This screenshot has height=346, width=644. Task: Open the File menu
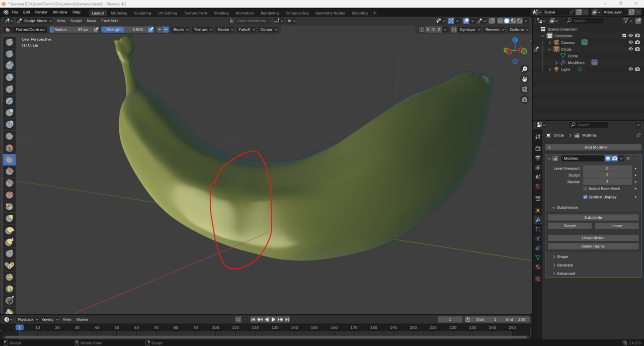15,12
